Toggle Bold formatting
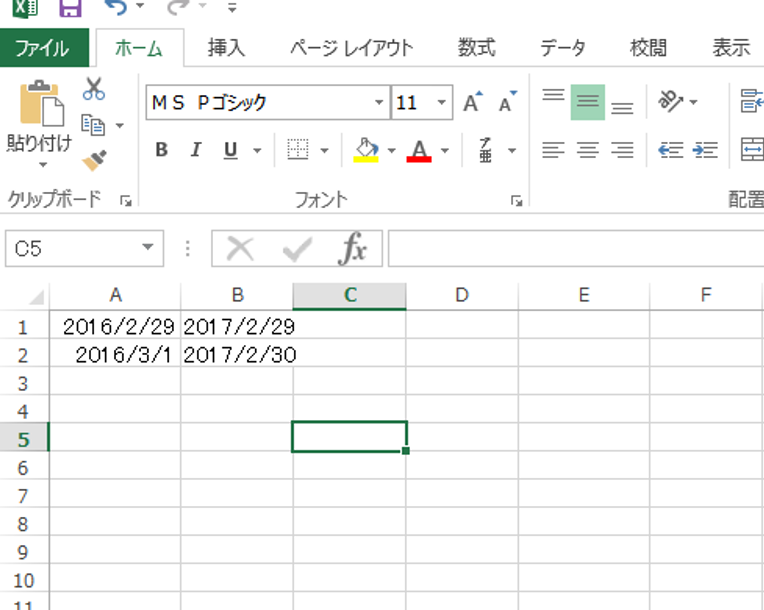Image resolution: width=764 pixels, height=610 pixels. click(x=161, y=150)
